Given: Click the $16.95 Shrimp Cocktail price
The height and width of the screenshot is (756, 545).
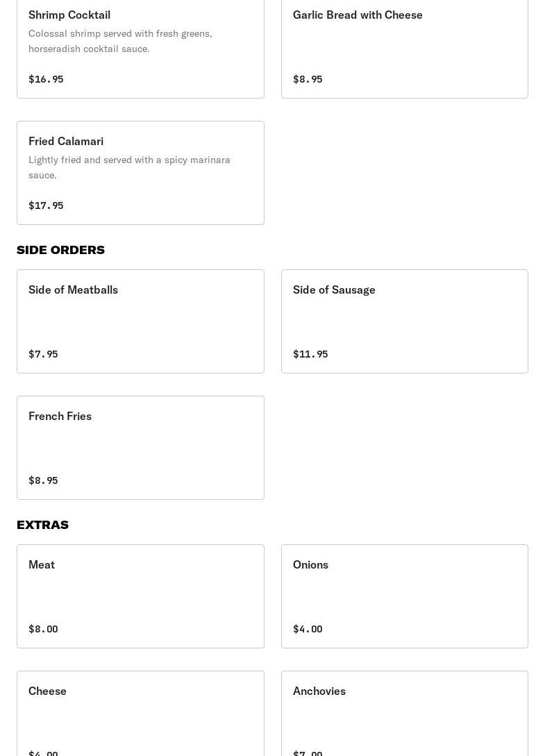Looking at the screenshot, I should tap(46, 79).
